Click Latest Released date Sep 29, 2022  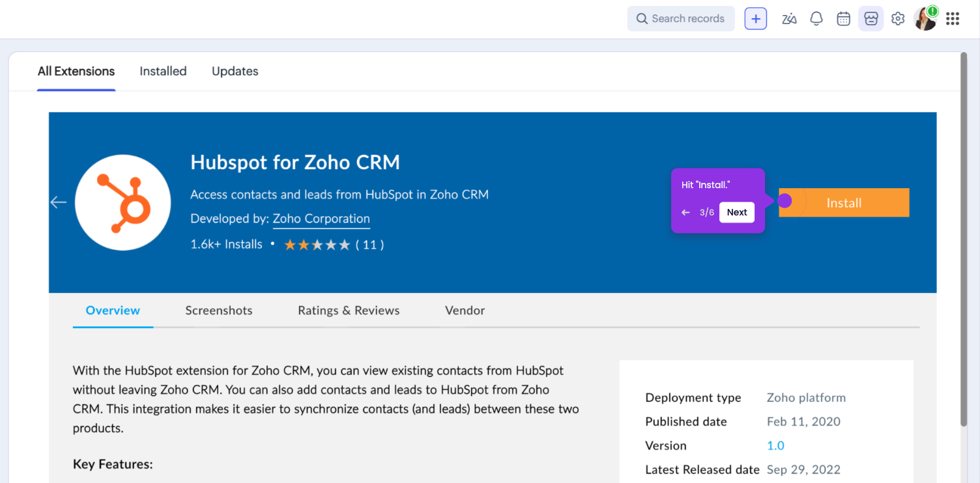pyautogui.click(x=803, y=470)
